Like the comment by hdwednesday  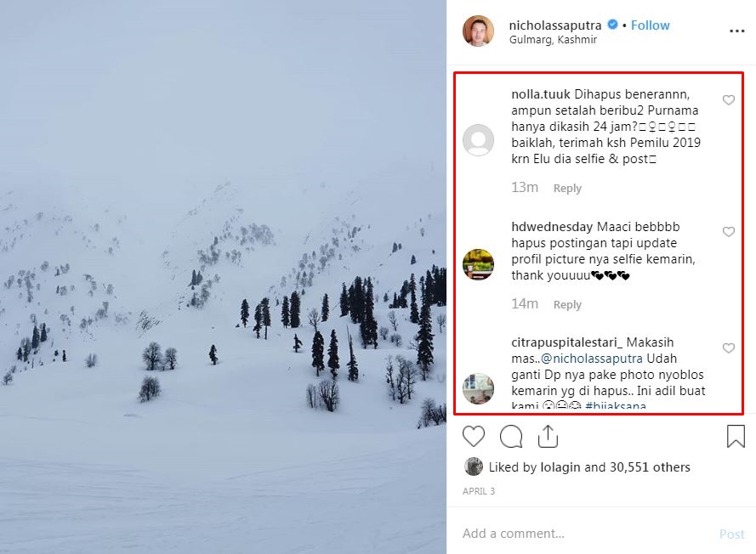pyautogui.click(x=729, y=232)
